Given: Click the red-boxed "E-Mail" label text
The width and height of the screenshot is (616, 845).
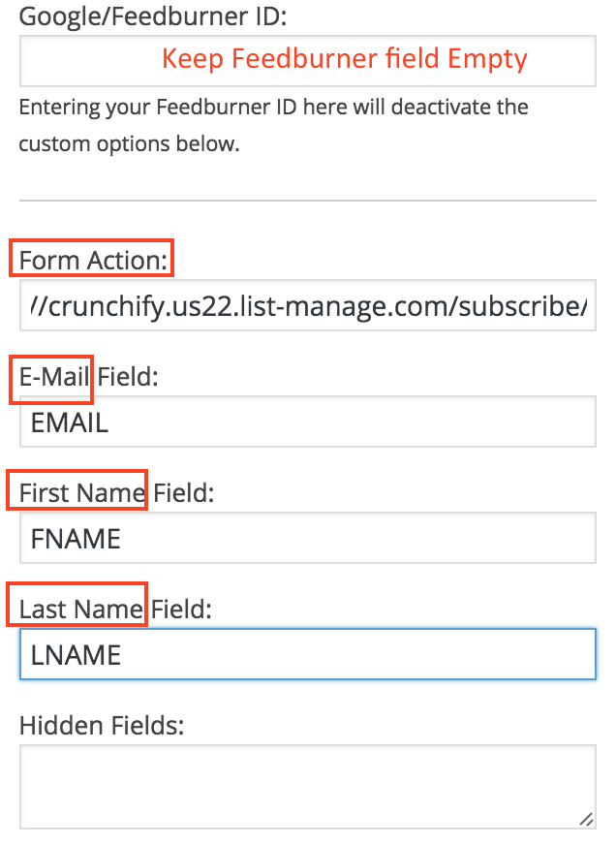Looking at the screenshot, I should [54, 376].
